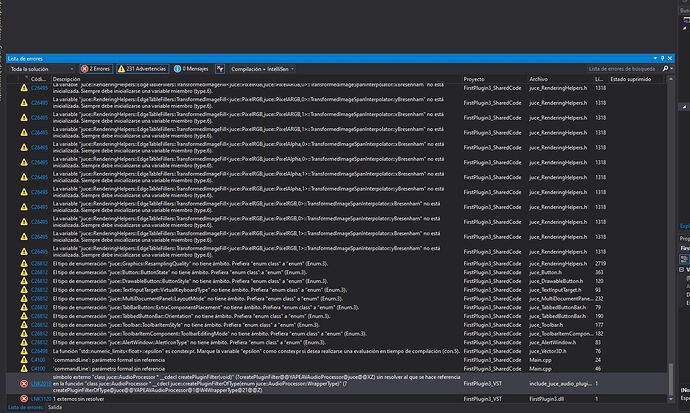Select the juce_AlertWindow.h file cell
The height and width of the screenshot is (413, 690).
pos(552,343)
